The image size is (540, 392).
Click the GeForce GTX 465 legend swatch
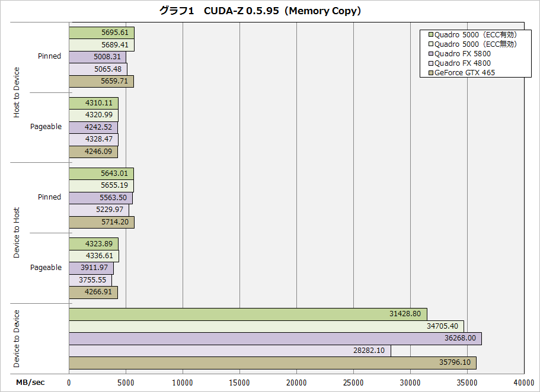pyautogui.click(x=431, y=73)
